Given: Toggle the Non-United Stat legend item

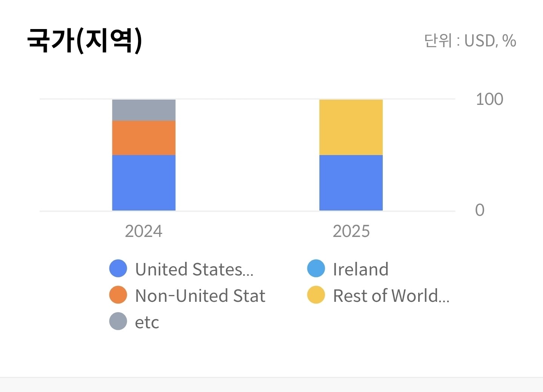Looking at the screenshot, I should click(187, 295).
